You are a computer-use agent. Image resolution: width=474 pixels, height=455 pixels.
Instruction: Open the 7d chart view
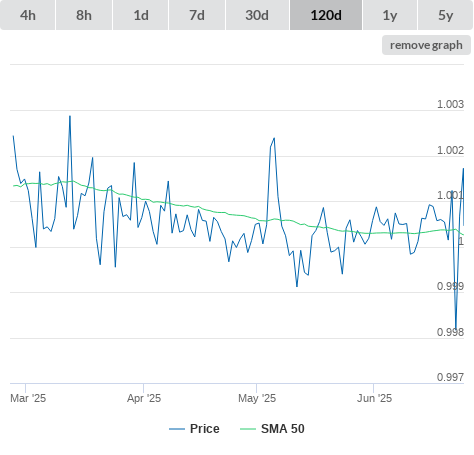coord(197,15)
